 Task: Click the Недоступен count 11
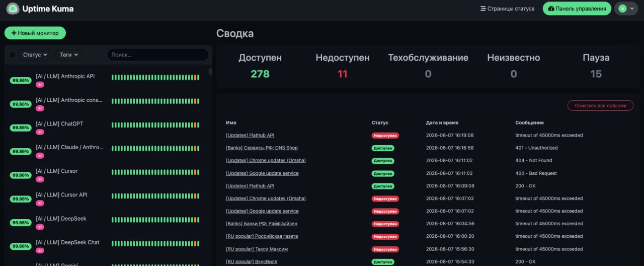[x=343, y=74]
